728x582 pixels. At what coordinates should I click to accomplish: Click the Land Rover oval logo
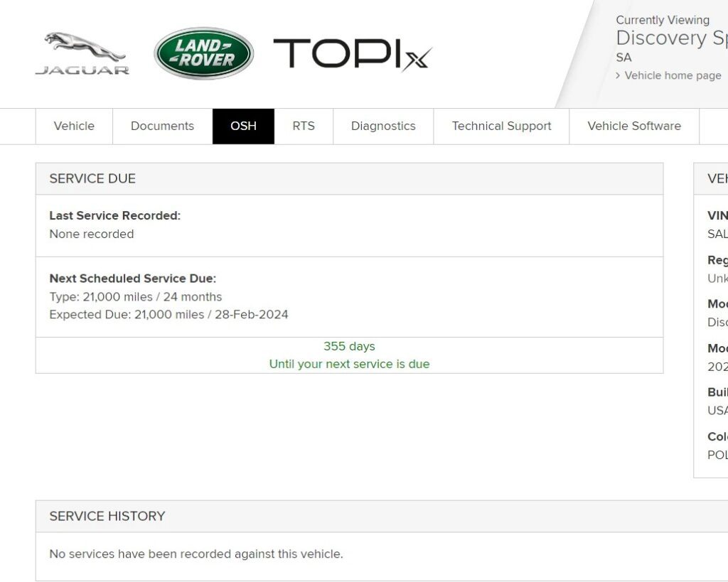coord(204,53)
